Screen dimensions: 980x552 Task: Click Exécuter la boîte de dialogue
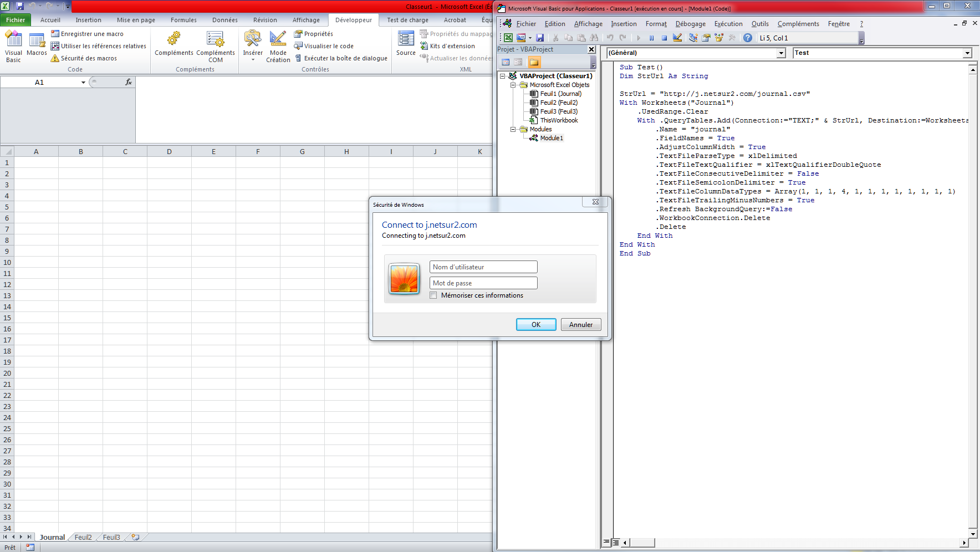[340, 58]
